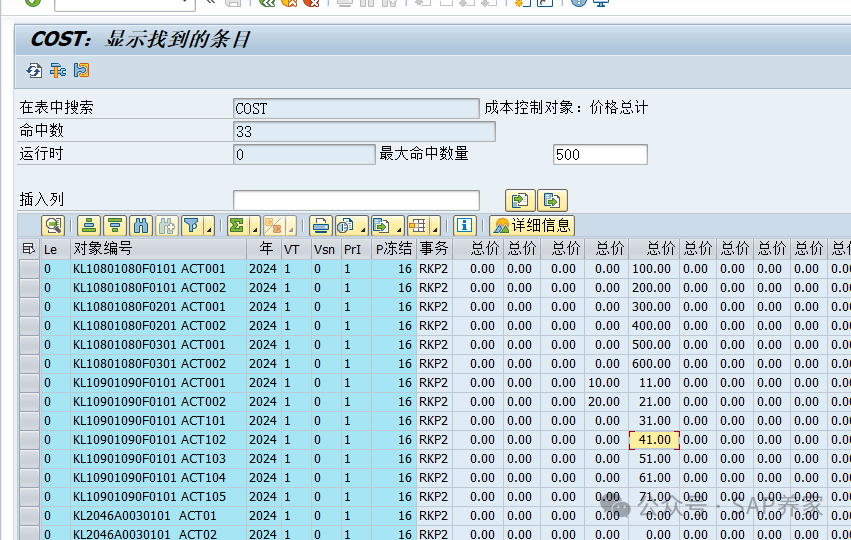Click the 命中数 field showing 33
This screenshot has width=851, height=540.
coord(364,131)
